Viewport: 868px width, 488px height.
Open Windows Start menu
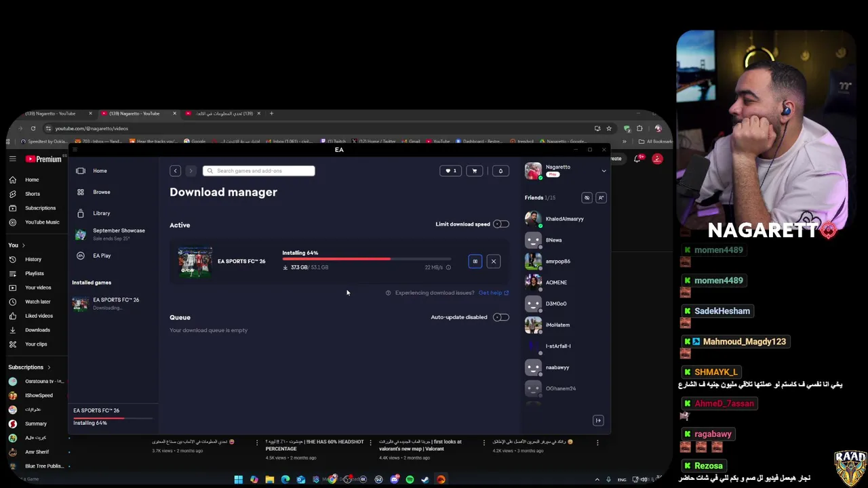point(239,480)
